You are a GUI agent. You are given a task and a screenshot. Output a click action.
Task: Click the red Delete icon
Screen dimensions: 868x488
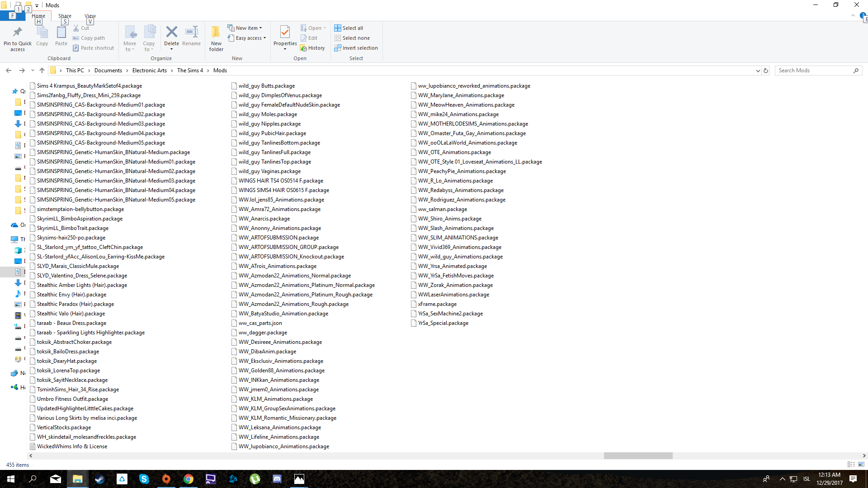pyautogui.click(x=171, y=32)
